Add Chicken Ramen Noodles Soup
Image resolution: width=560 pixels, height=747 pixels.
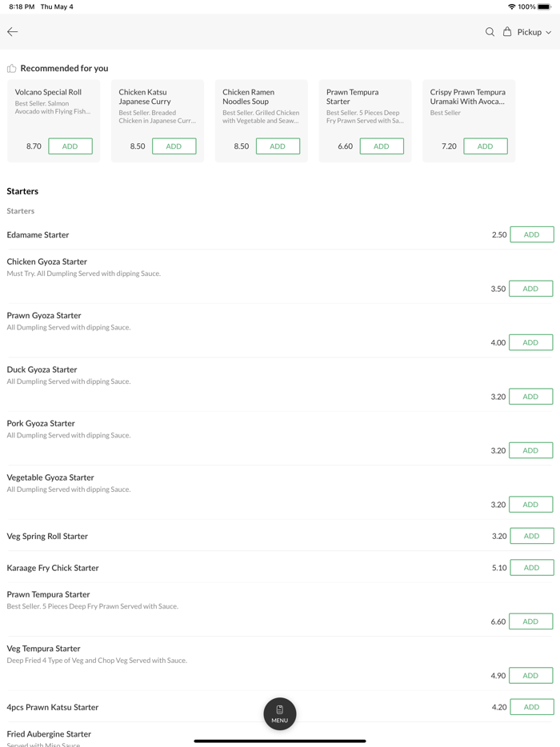[278, 146]
